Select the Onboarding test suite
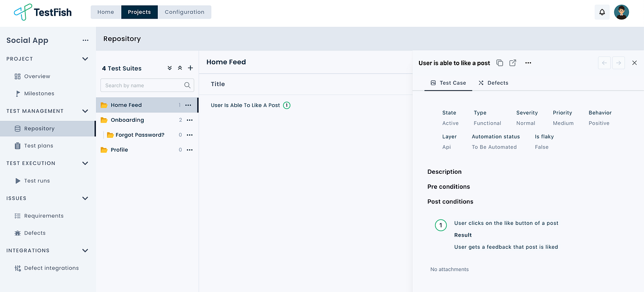The image size is (644, 292). (x=127, y=120)
